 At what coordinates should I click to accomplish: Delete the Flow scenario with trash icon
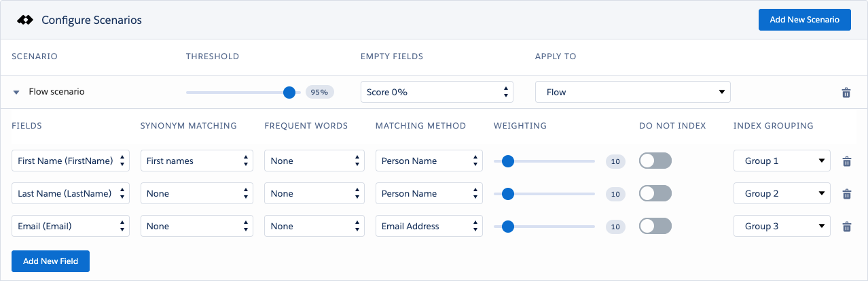tap(846, 93)
